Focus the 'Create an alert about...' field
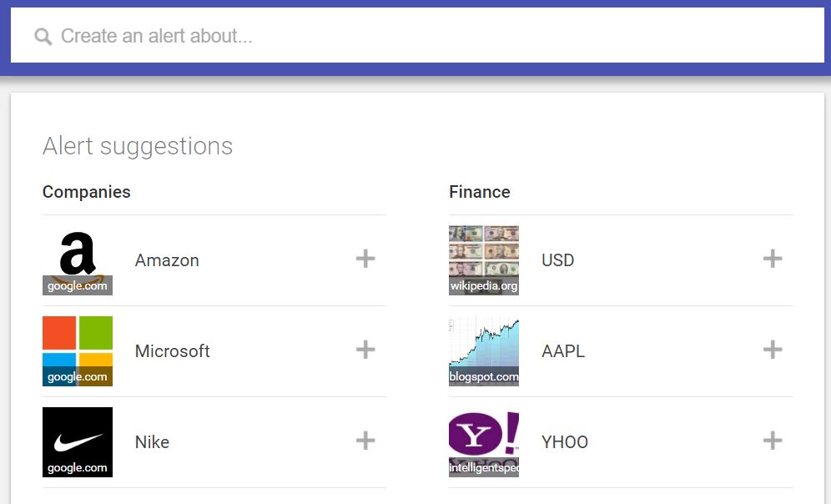 [x=417, y=36]
